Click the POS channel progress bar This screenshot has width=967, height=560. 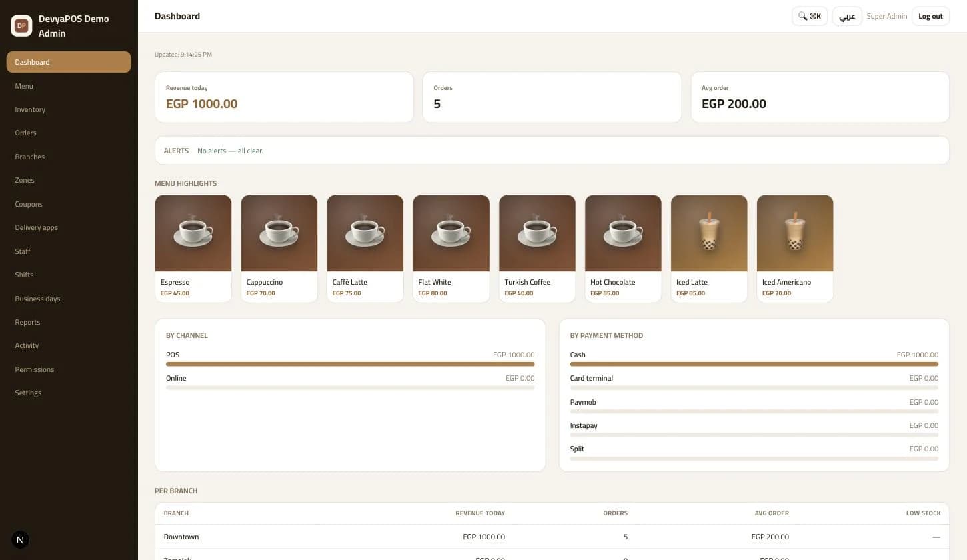pyautogui.click(x=350, y=364)
